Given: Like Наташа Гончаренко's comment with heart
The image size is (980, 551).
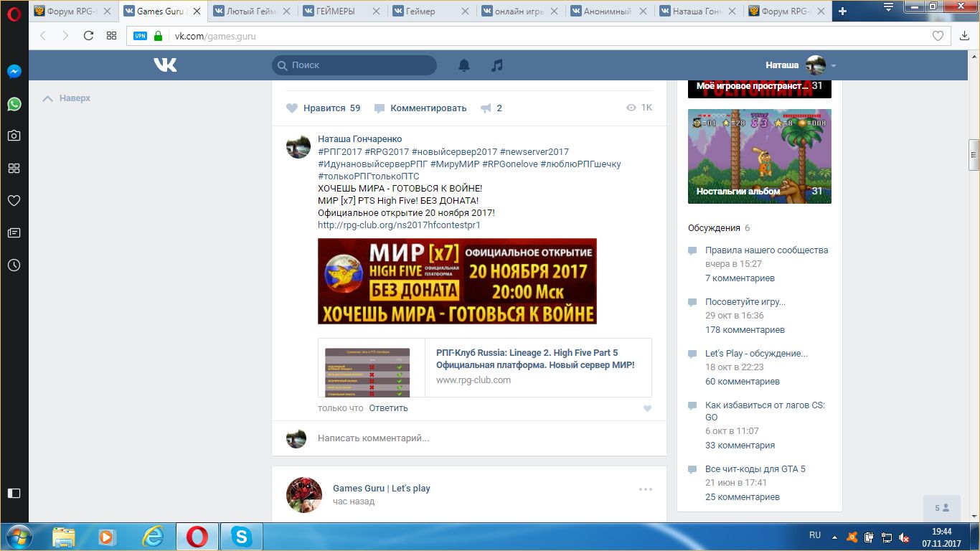Looking at the screenshot, I should click(647, 408).
